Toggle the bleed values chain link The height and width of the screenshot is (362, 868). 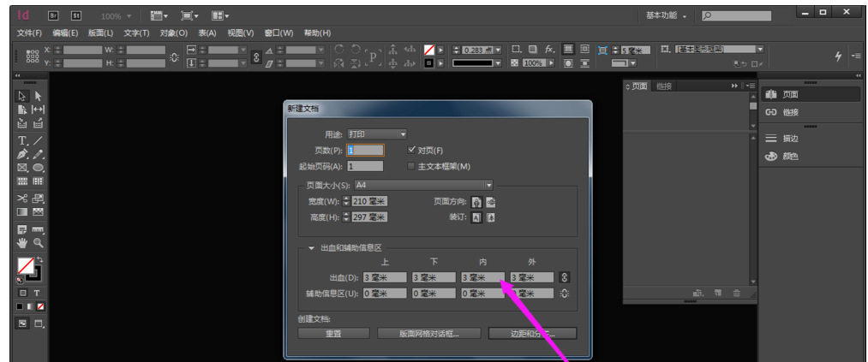click(564, 277)
